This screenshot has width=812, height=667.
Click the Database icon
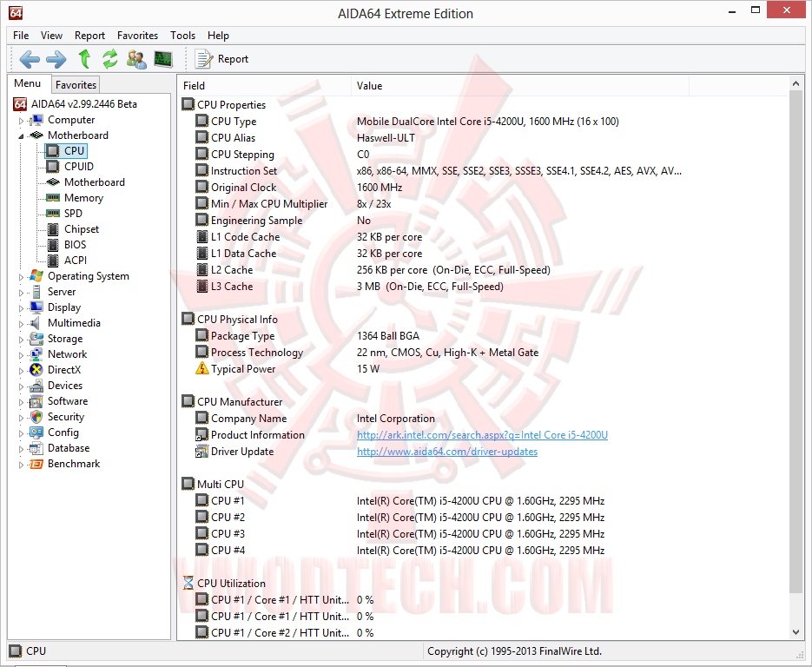click(x=36, y=448)
